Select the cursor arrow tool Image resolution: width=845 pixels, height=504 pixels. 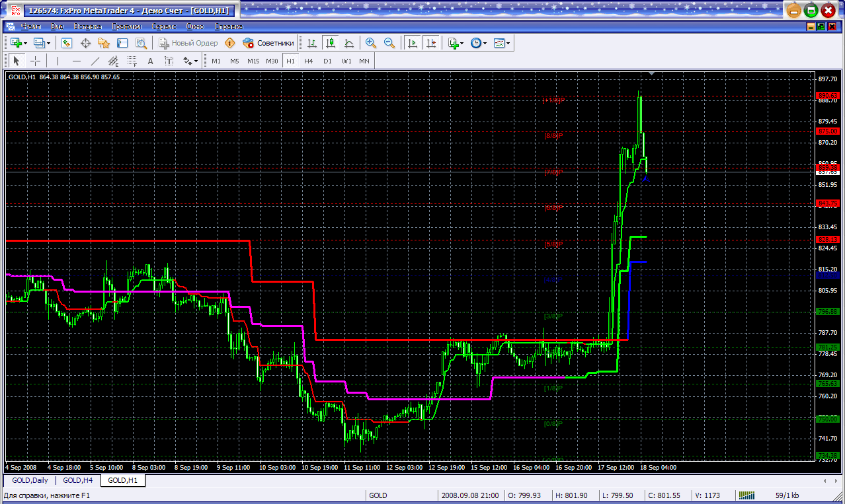coord(17,61)
